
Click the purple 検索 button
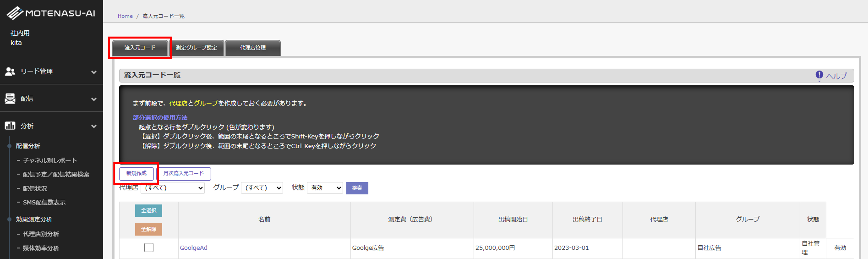pyautogui.click(x=357, y=188)
